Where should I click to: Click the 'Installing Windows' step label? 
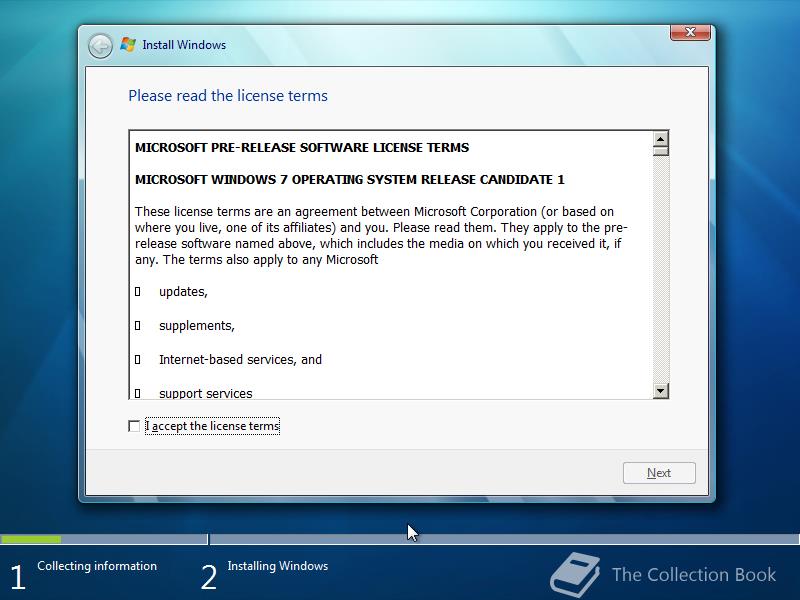point(278,566)
